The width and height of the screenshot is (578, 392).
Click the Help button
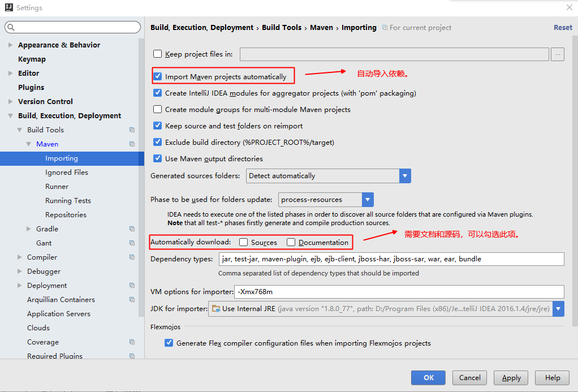(552, 378)
